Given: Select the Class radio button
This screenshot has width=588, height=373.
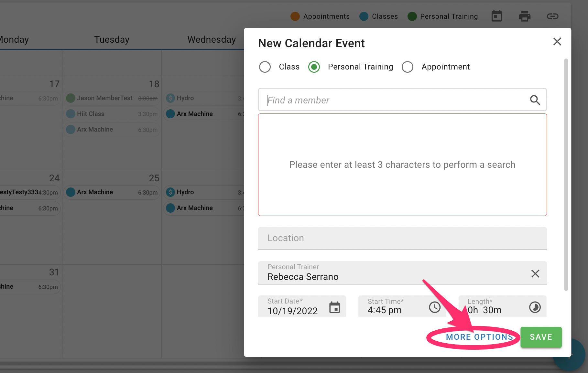Looking at the screenshot, I should pyautogui.click(x=265, y=67).
